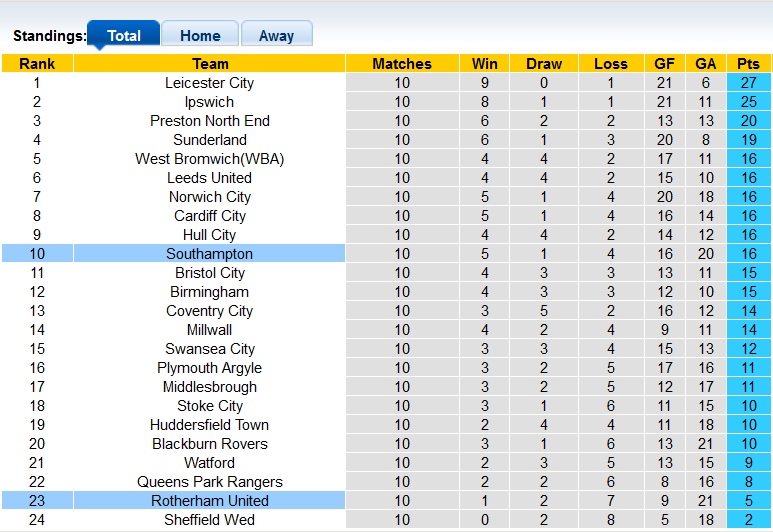Select the highlighted Southampton row
Screen dimensions: 773x532
[210, 254]
